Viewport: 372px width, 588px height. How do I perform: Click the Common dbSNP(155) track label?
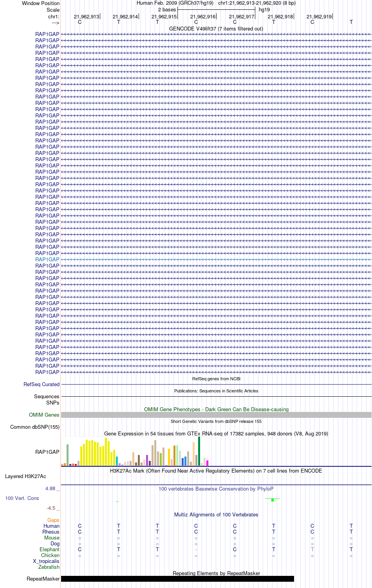tap(35, 427)
